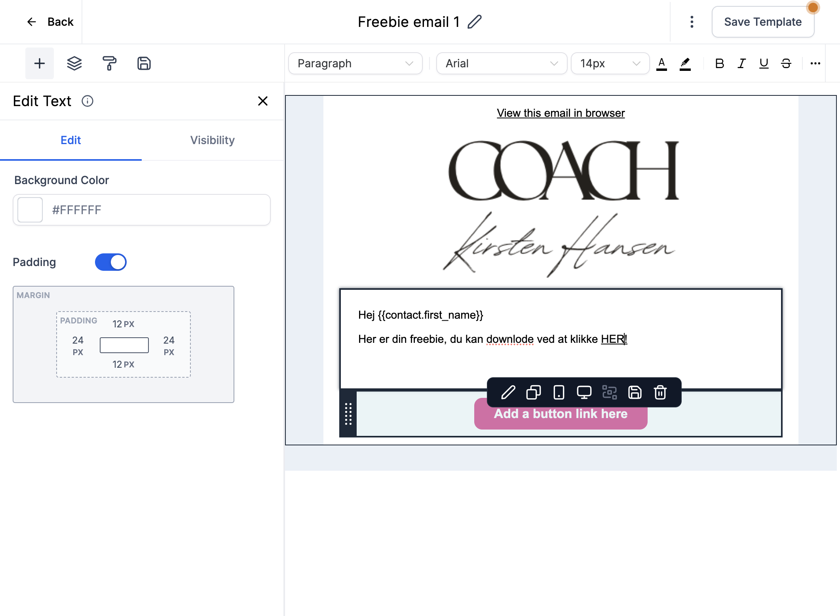This screenshot has width=840, height=616.
Task: Click the add element plus icon
Action: pos(40,63)
